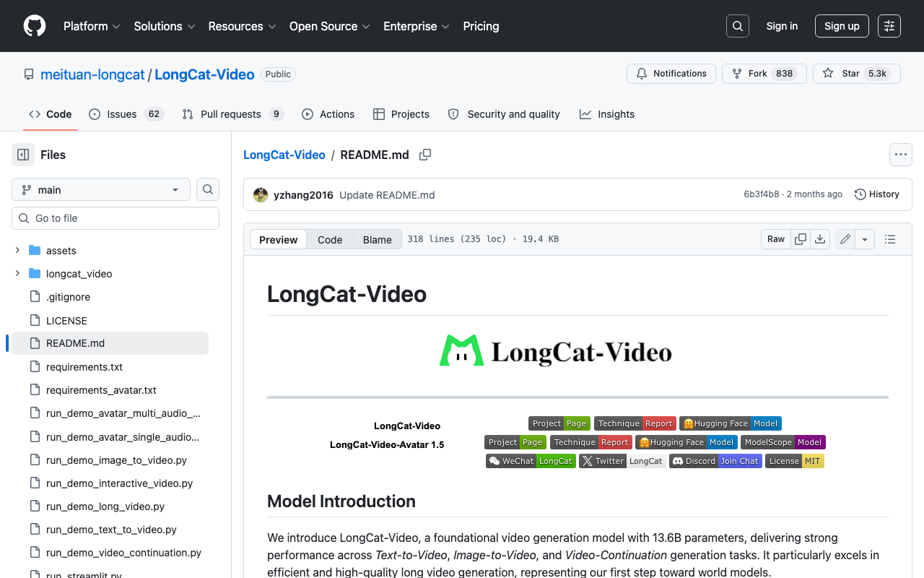Click the Sign up button

click(x=842, y=26)
